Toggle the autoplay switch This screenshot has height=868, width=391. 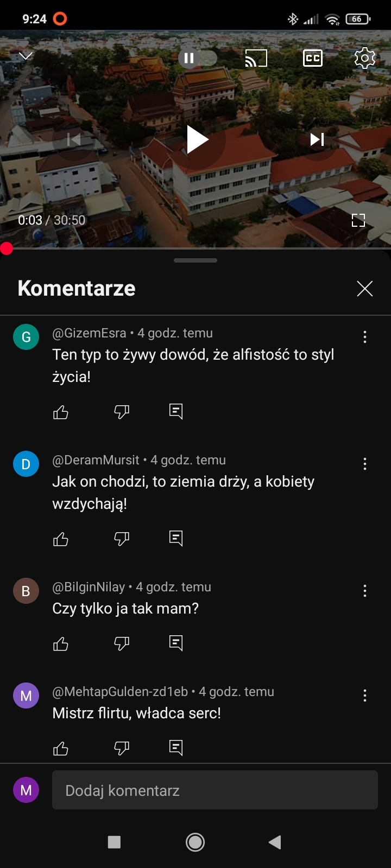pyautogui.click(x=198, y=58)
